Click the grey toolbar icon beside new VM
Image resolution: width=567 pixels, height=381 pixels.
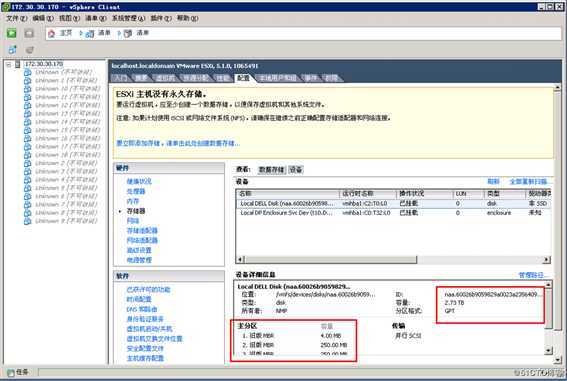pos(30,50)
